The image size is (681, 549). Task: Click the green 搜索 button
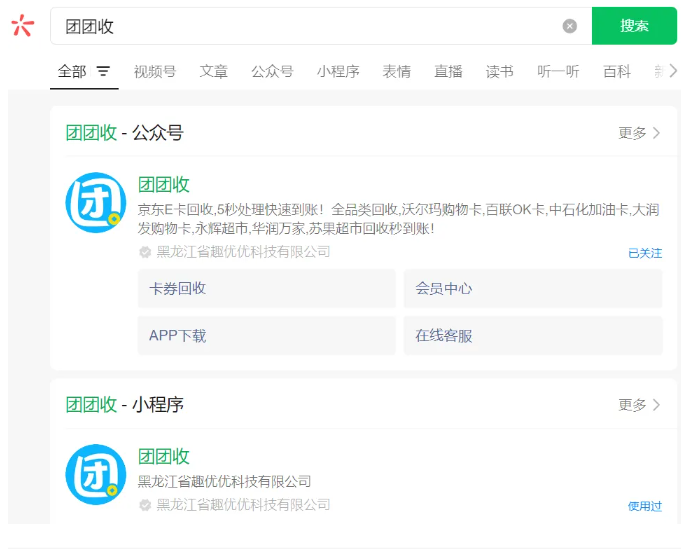(x=634, y=26)
